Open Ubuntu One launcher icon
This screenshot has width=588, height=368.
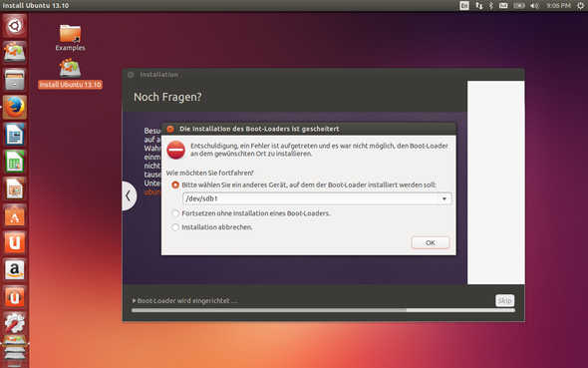15,242
